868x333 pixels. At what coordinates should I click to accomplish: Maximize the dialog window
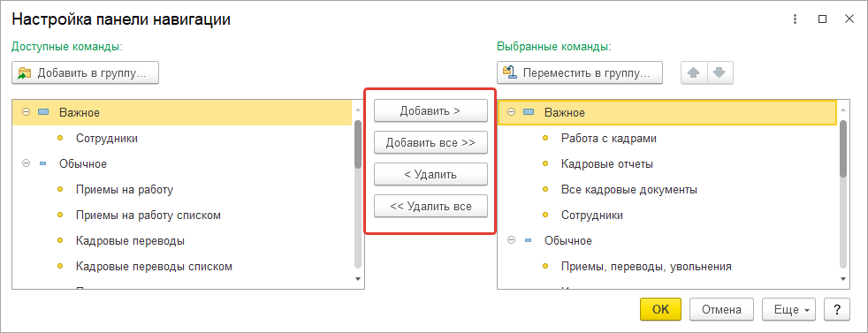coord(823,19)
